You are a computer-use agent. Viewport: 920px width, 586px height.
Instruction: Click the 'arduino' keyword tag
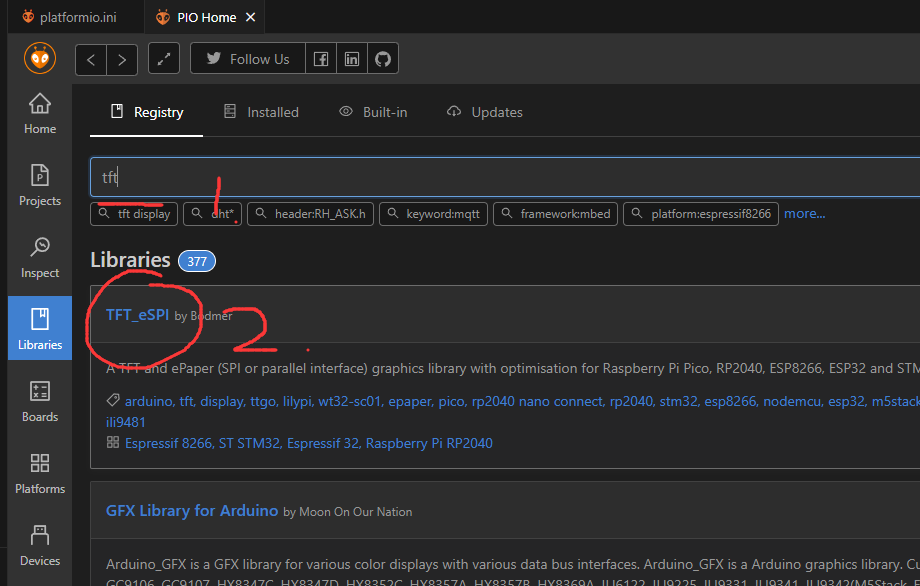(148, 401)
